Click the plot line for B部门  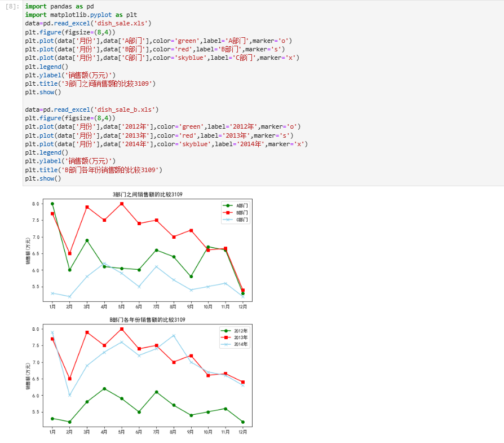[155, 49]
